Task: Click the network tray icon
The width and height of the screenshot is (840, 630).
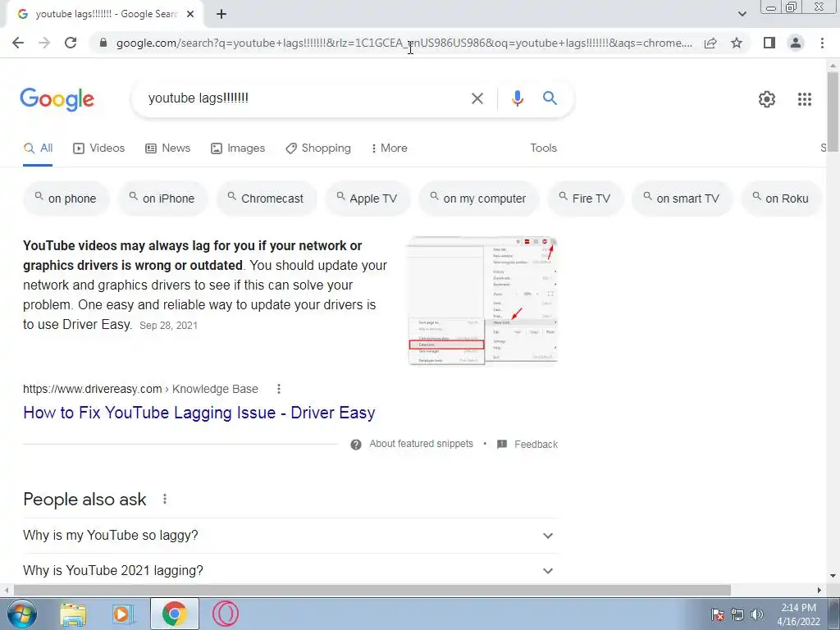Action: pos(737,614)
